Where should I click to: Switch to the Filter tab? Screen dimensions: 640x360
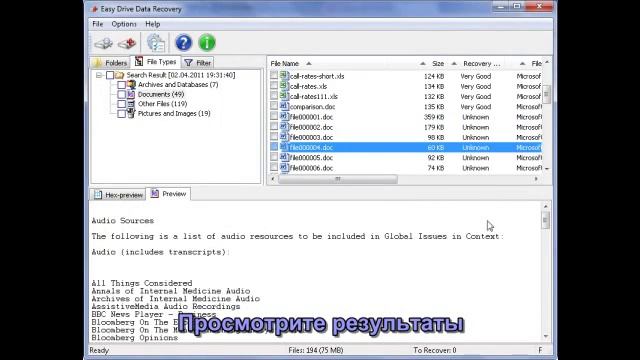tap(198, 62)
